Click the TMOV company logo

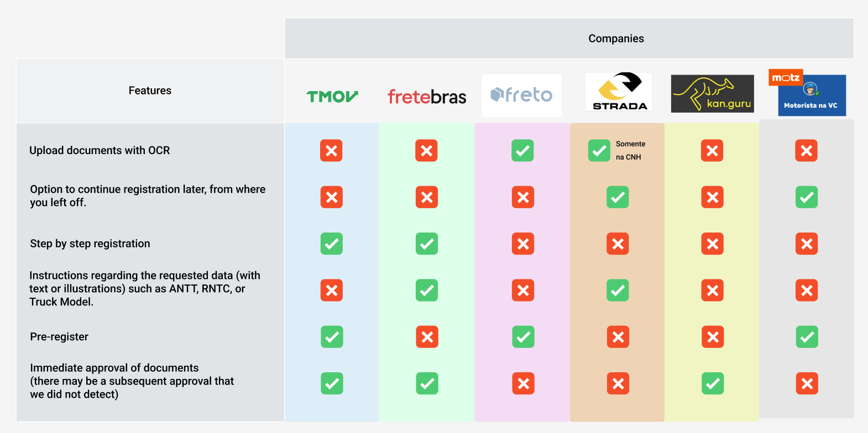[x=332, y=97]
